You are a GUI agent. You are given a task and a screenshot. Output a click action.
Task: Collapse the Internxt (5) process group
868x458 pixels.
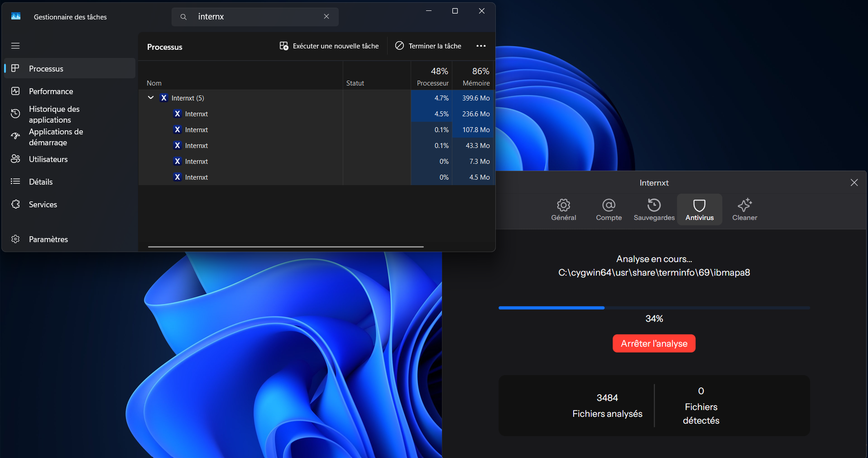pos(151,98)
